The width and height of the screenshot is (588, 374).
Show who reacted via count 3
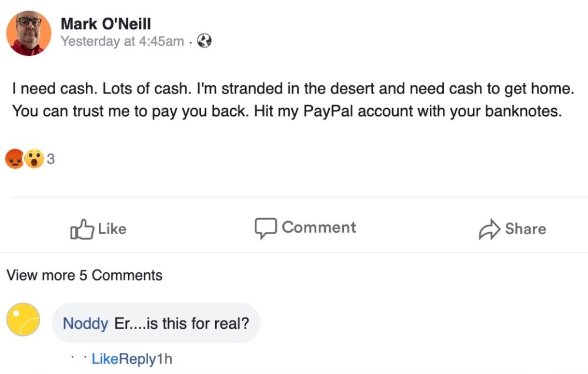click(x=51, y=159)
